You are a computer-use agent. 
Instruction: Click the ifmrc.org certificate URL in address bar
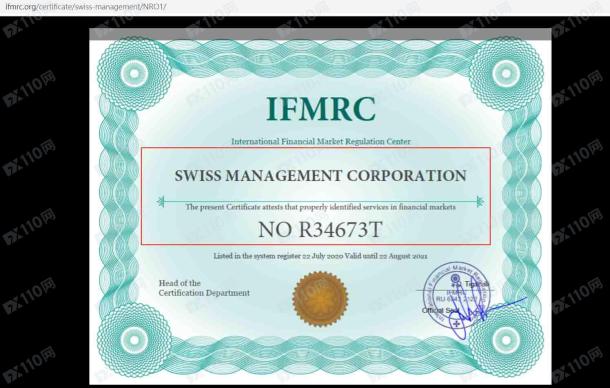point(86,7)
